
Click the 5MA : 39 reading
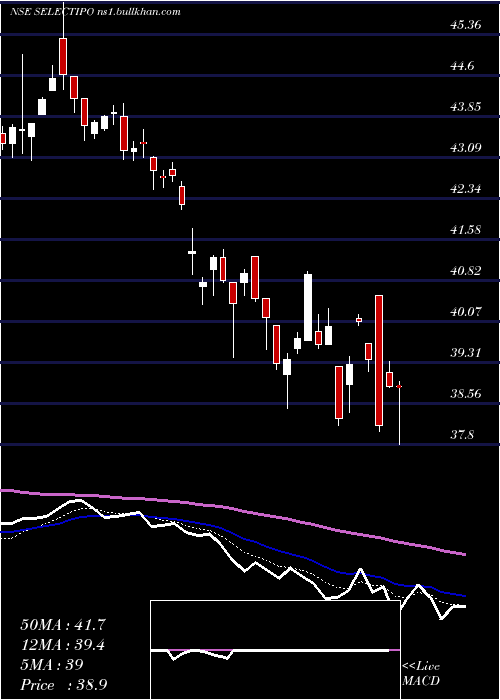[52, 665]
